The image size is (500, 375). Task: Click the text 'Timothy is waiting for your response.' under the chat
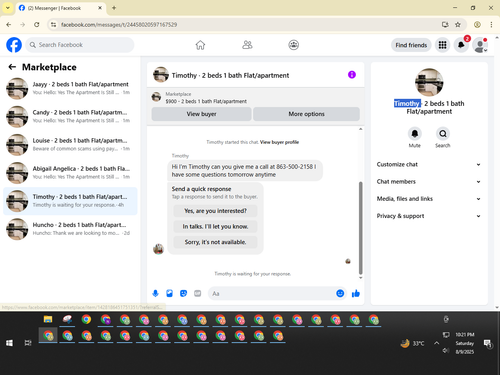coord(252,274)
